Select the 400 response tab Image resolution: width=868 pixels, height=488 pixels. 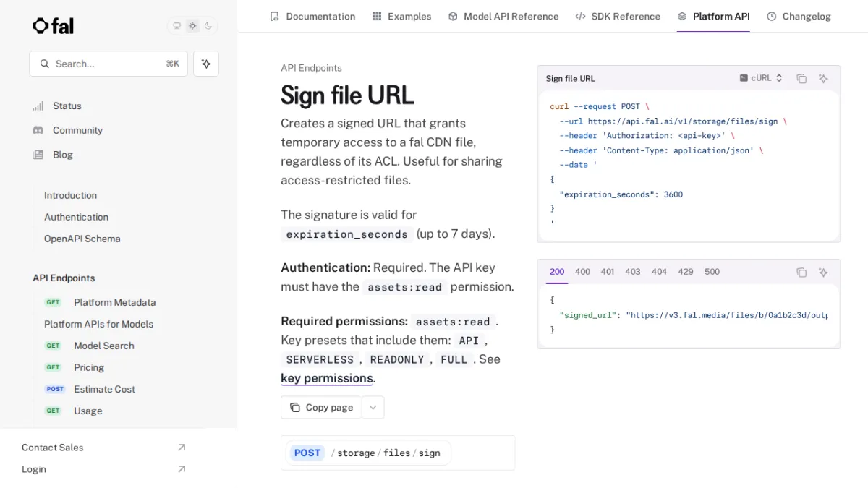[582, 272]
